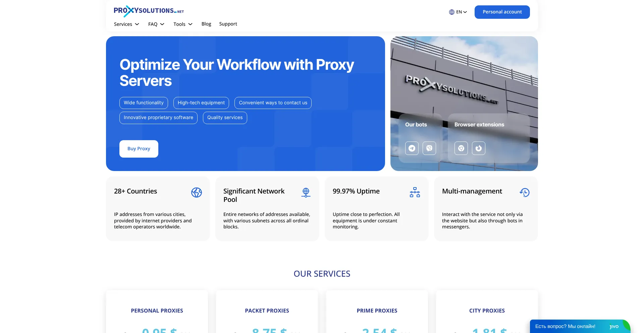Select the Personal Proxies service card title
Screen dimensions: 644x333
click(x=157, y=311)
